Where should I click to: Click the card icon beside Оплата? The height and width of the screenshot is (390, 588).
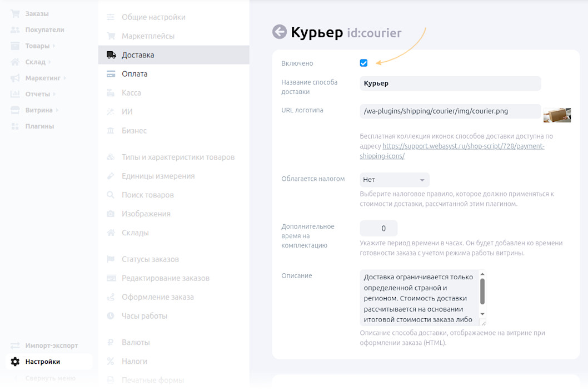[x=111, y=74]
